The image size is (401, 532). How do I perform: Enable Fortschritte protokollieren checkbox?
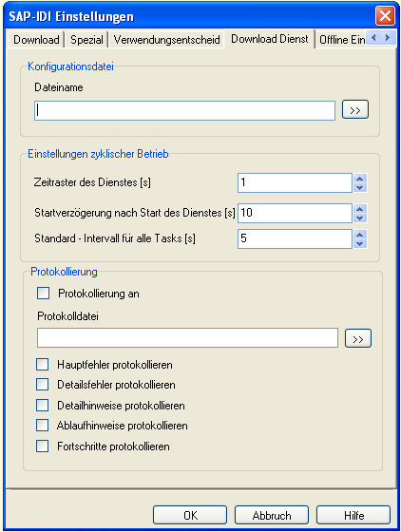(43, 446)
